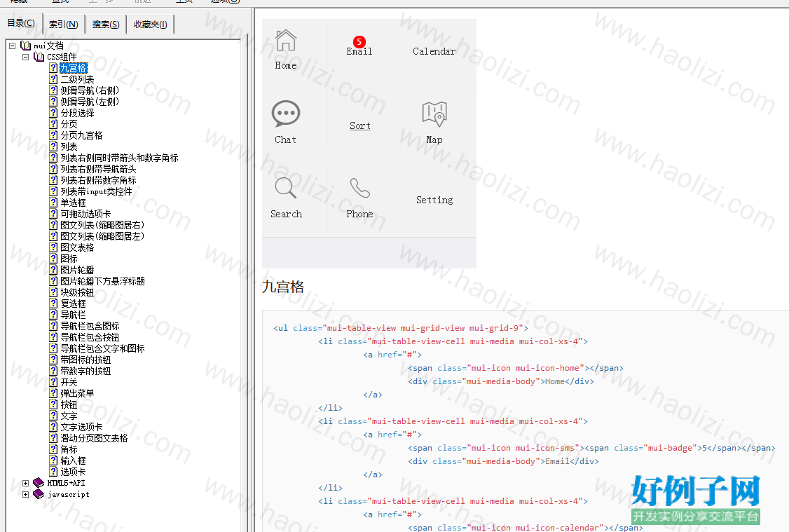
Task: Click the 图片轮播 topic page icon
Action: point(53,270)
